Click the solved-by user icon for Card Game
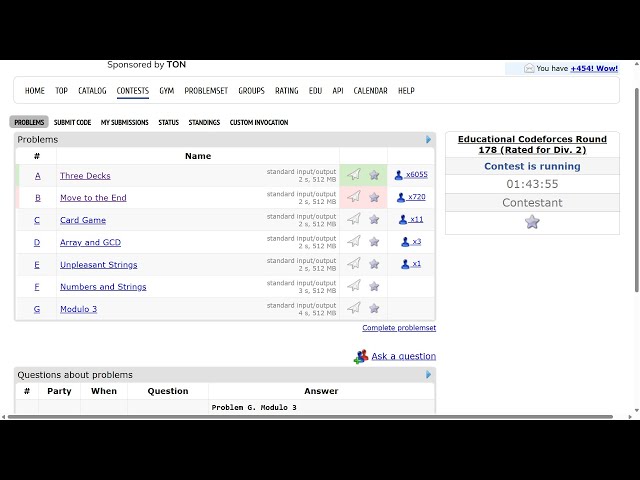640x480 pixels. point(403,220)
